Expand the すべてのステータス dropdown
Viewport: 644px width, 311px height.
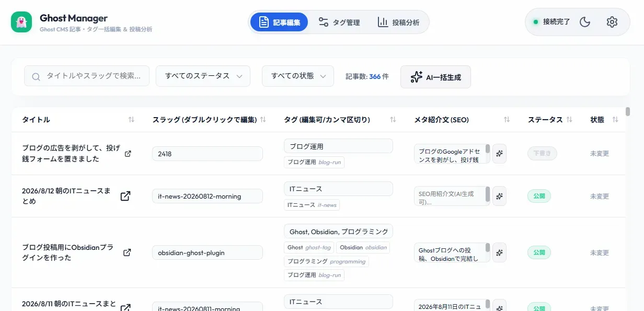click(203, 76)
